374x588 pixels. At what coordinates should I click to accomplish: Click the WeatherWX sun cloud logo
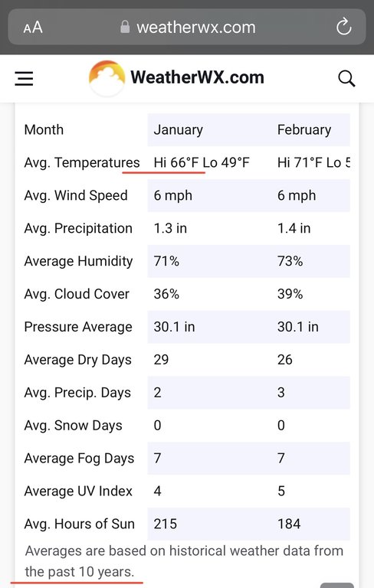coord(107,78)
